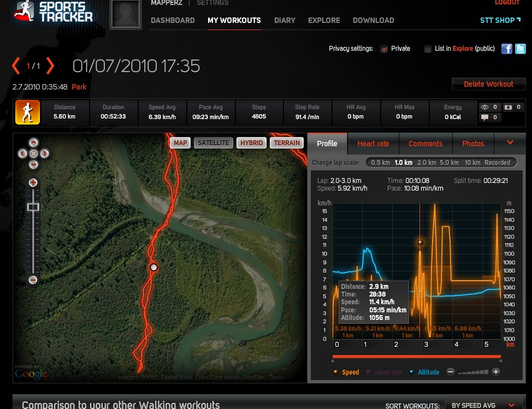Toggle the Altitude curve in the chart
The height and width of the screenshot is (409, 532).
(425, 372)
